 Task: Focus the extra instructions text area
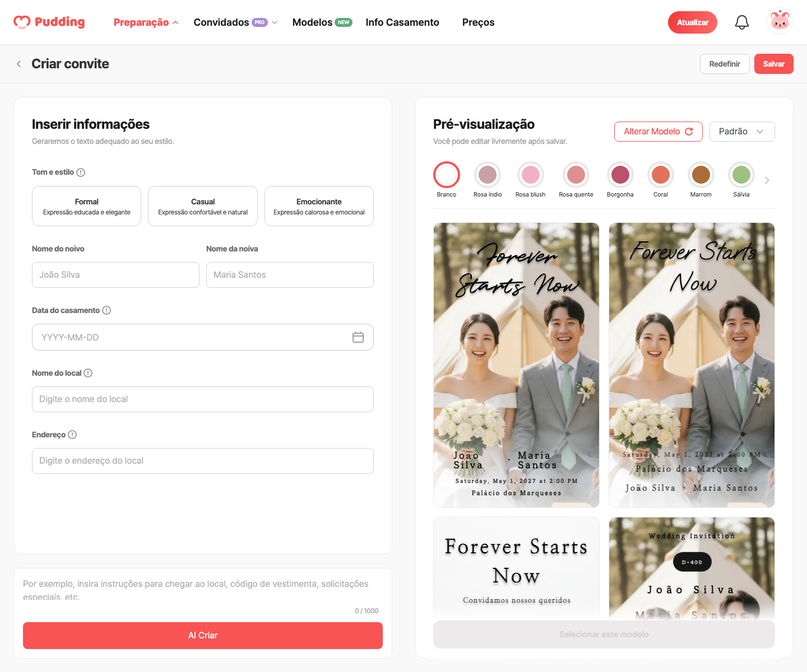203,589
